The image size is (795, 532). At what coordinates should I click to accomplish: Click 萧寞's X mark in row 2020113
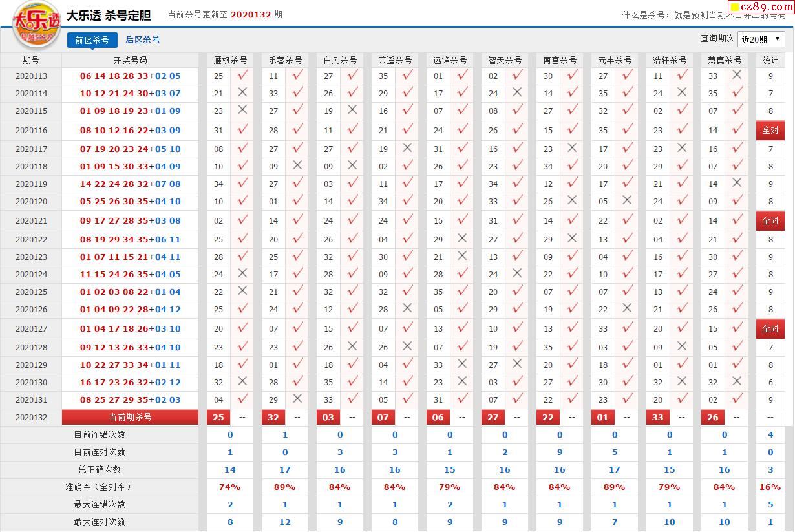pos(737,76)
